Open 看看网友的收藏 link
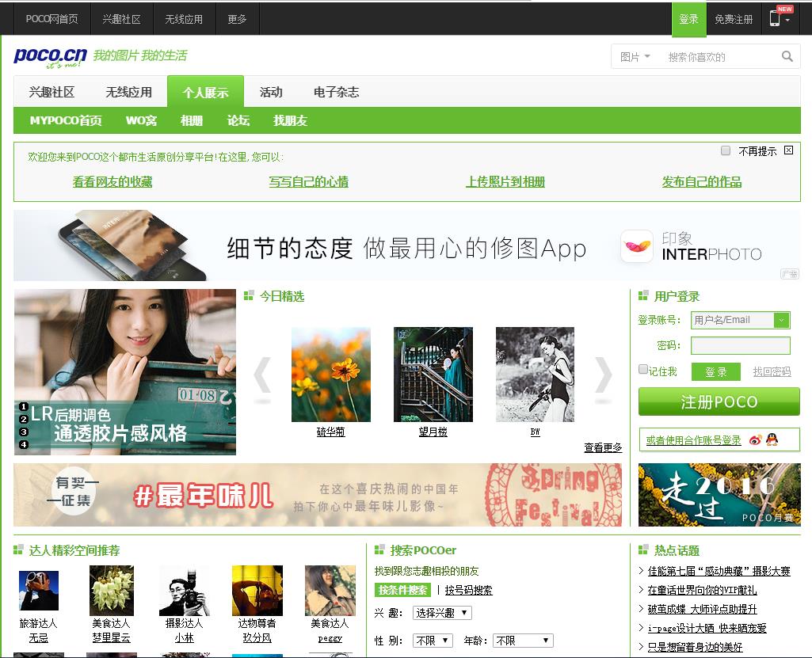The width and height of the screenshot is (812, 658). pyautogui.click(x=112, y=181)
